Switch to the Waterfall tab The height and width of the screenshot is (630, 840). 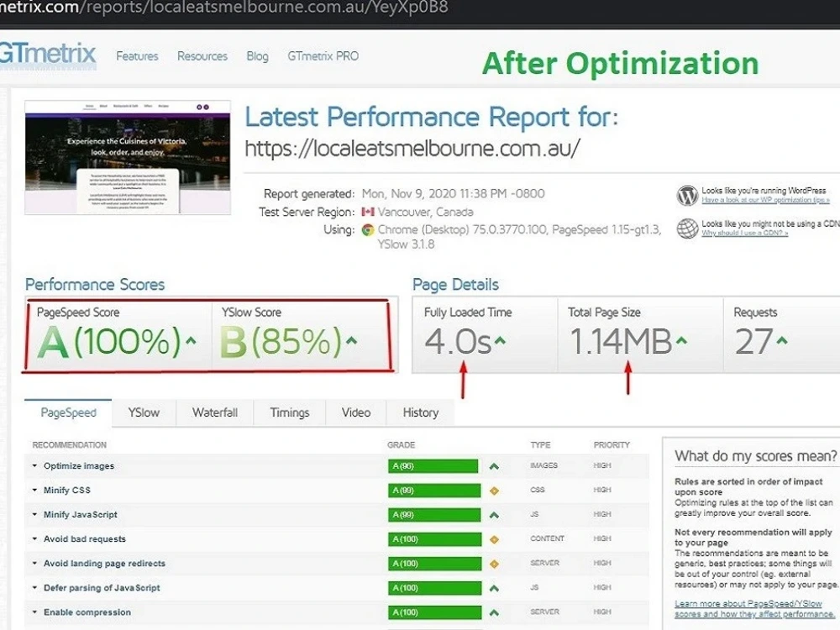pos(215,412)
